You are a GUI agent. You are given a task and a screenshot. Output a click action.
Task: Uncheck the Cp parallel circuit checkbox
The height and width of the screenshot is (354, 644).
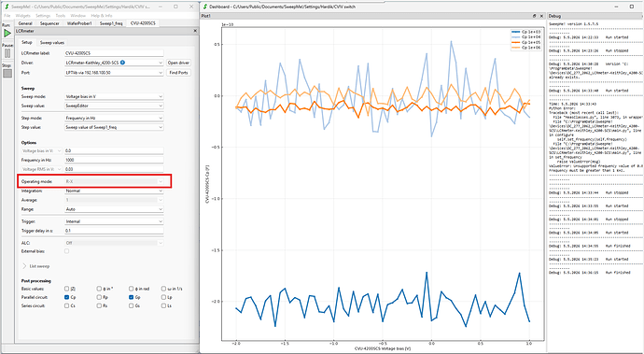click(x=66, y=297)
